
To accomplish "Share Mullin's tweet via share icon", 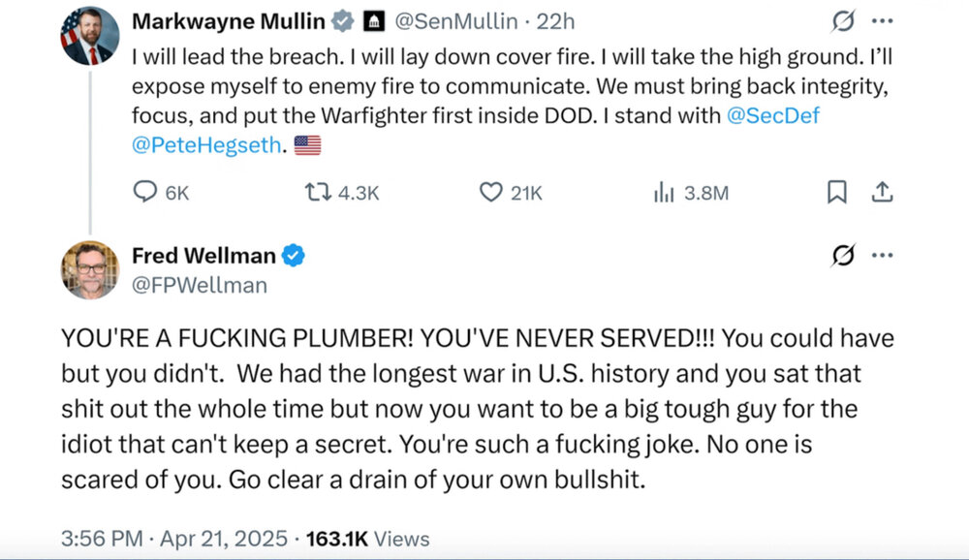I will coord(882,193).
